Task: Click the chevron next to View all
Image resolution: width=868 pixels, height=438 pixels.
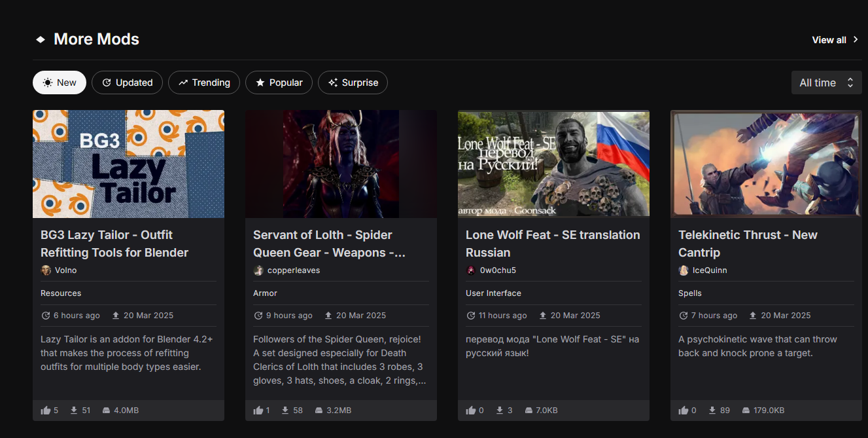Action: pyautogui.click(x=856, y=40)
